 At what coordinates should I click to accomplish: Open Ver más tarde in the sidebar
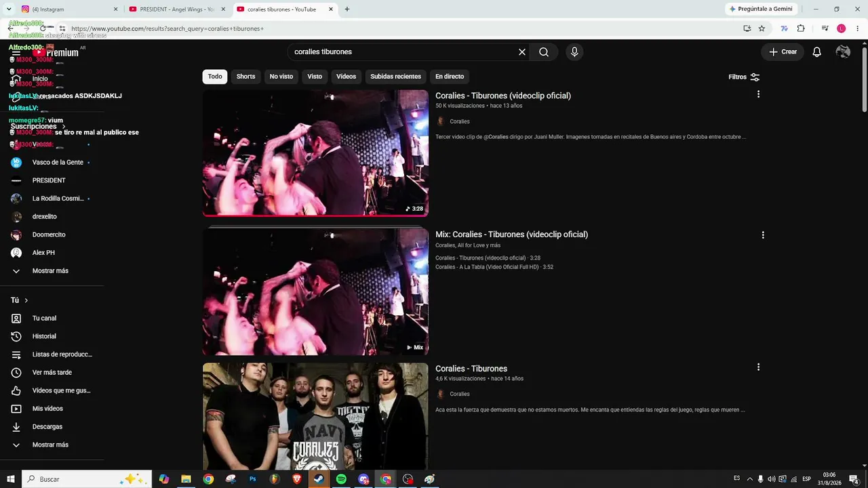point(52,372)
